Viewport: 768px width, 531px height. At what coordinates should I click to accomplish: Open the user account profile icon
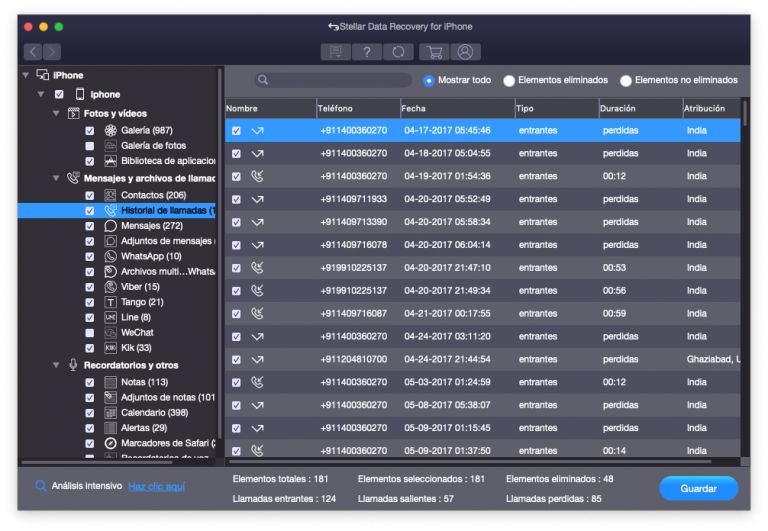465,51
